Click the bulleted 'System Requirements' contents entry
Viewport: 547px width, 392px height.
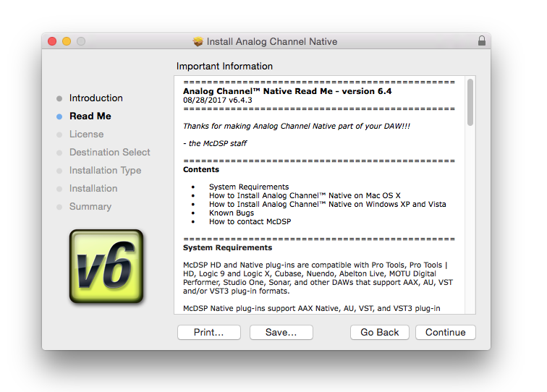249,187
